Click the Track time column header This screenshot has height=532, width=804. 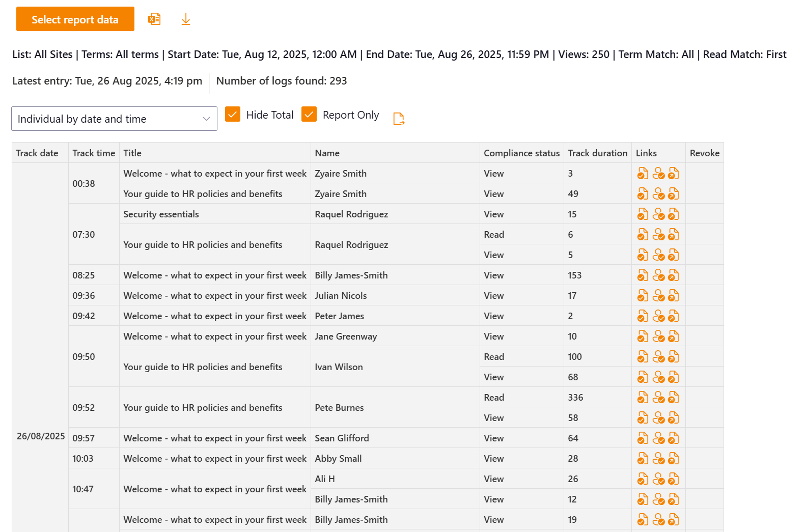pos(94,153)
